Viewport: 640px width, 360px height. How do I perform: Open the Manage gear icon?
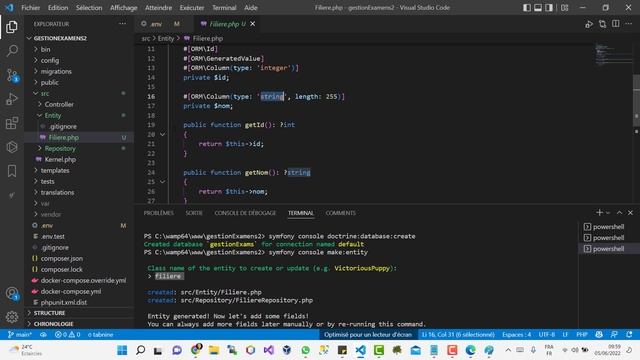click(x=12, y=316)
